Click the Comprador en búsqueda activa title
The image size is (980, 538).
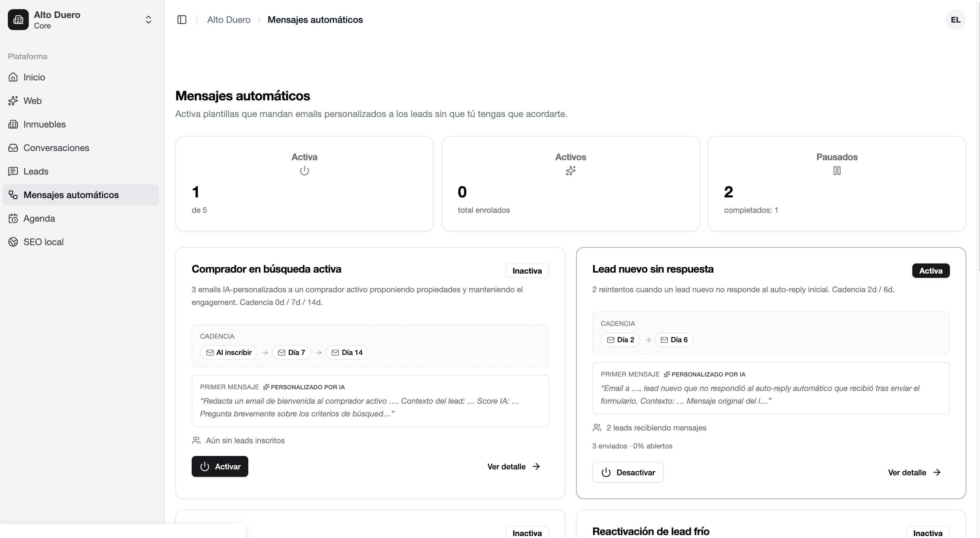click(266, 269)
